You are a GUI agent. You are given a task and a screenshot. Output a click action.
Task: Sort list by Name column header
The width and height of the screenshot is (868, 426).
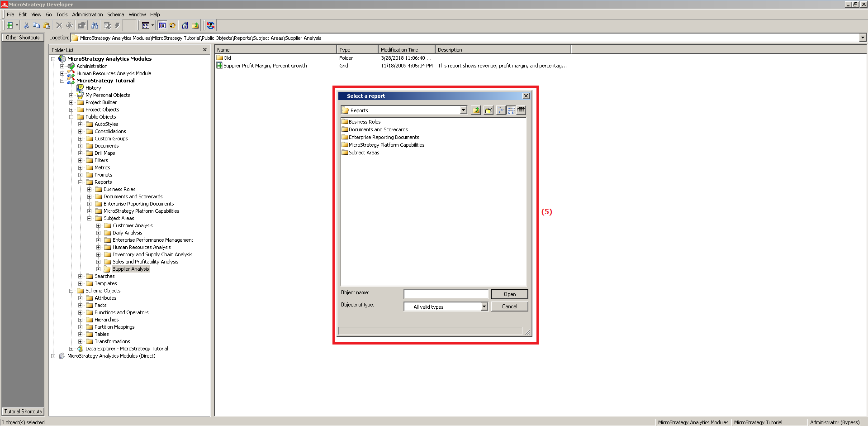275,50
